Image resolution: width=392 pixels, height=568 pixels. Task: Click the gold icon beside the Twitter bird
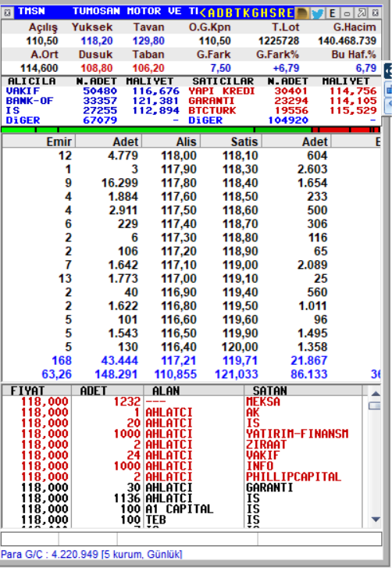(x=302, y=13)
